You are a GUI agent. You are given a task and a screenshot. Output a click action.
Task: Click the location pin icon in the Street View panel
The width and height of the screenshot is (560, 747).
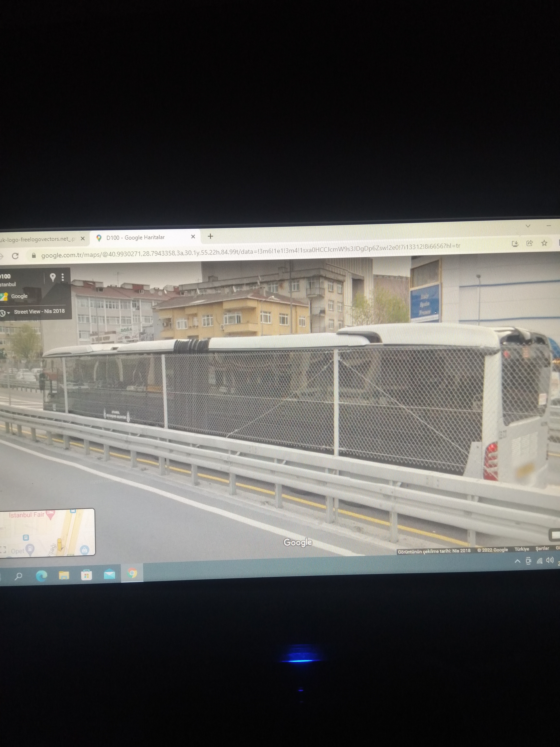point(53,277)
